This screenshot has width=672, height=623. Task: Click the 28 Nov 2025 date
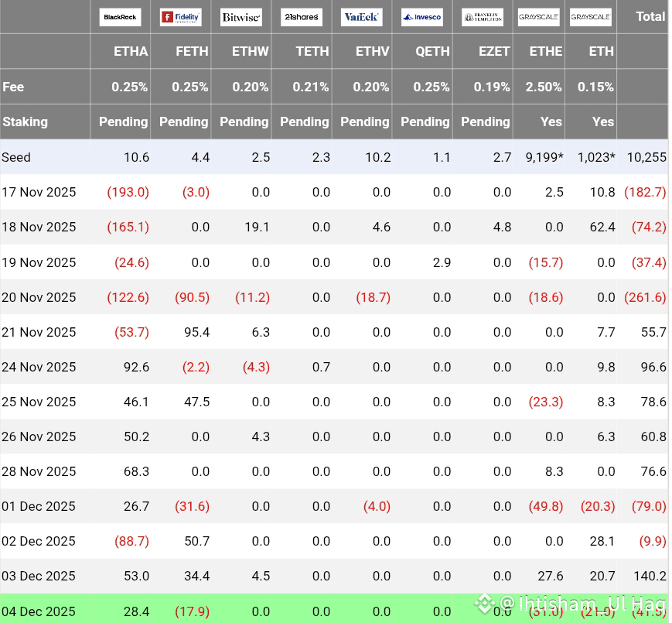[x=39, y=471]
